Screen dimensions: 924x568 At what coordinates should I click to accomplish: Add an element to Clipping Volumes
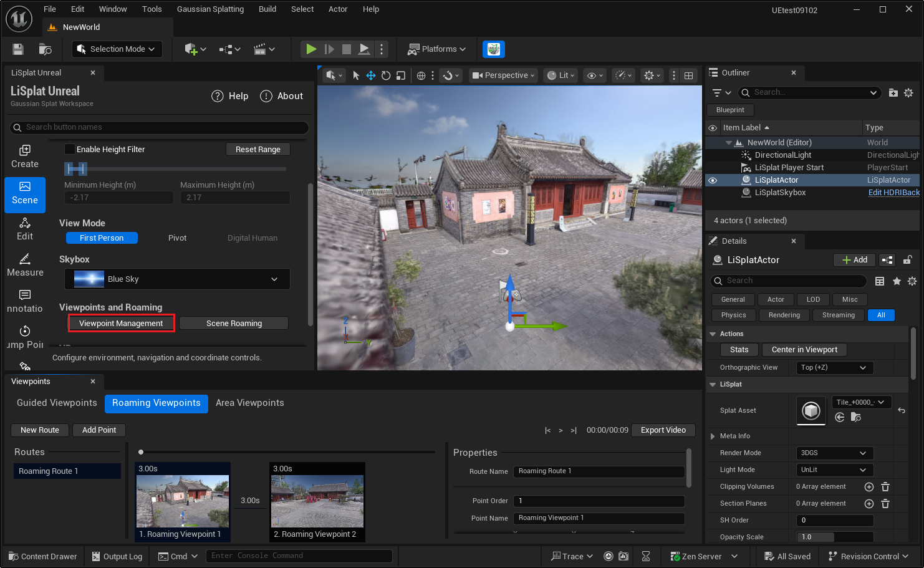point(869,487)
